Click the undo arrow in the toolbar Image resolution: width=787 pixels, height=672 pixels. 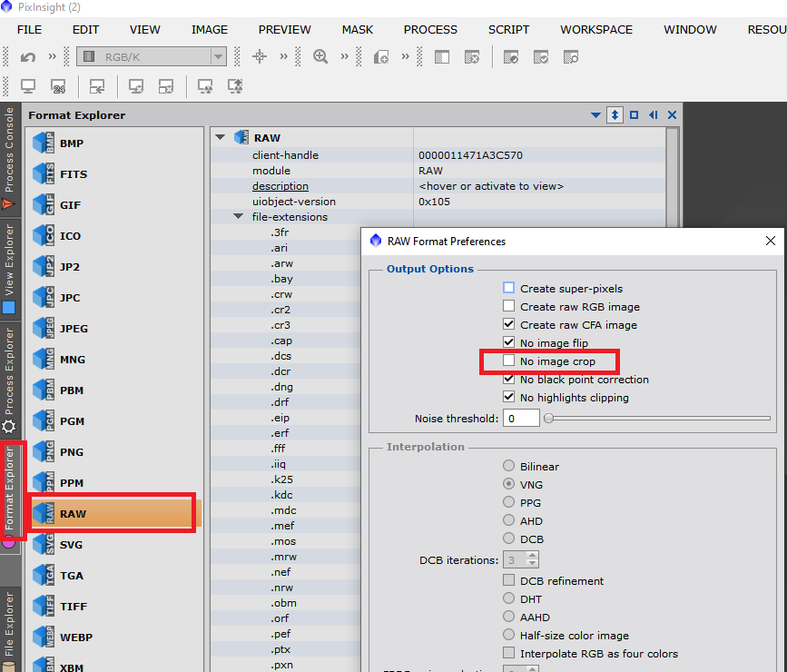click(27, 57)
